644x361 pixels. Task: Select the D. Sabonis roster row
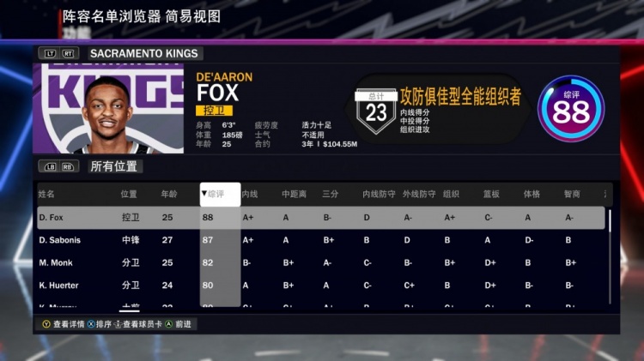pyautogui.click(x=321, y=240)
